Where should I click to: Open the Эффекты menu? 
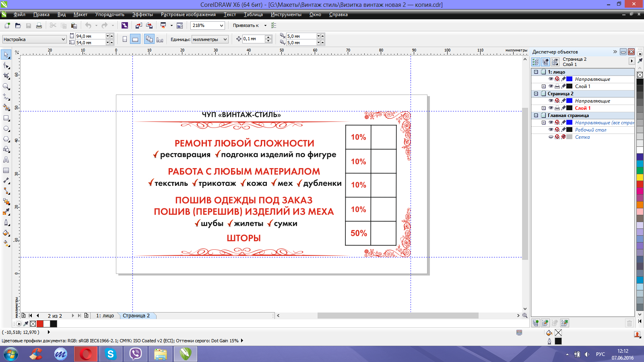tap(142, 14)
